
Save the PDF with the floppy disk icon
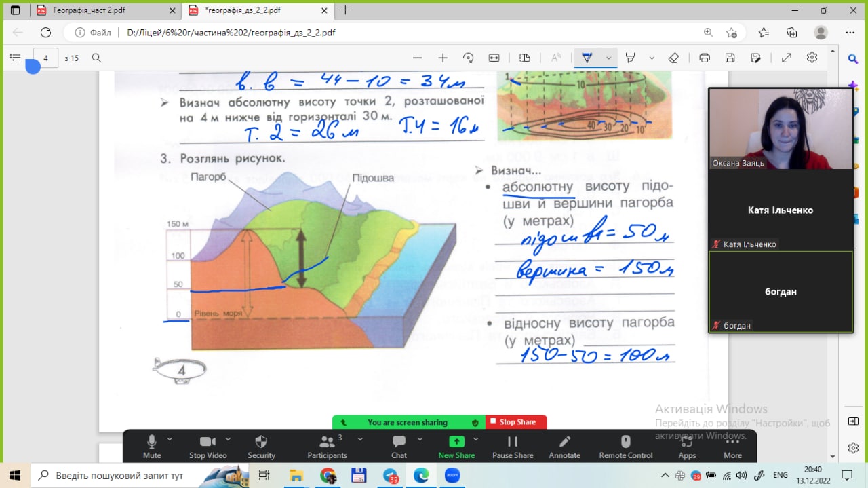[730, 58]
